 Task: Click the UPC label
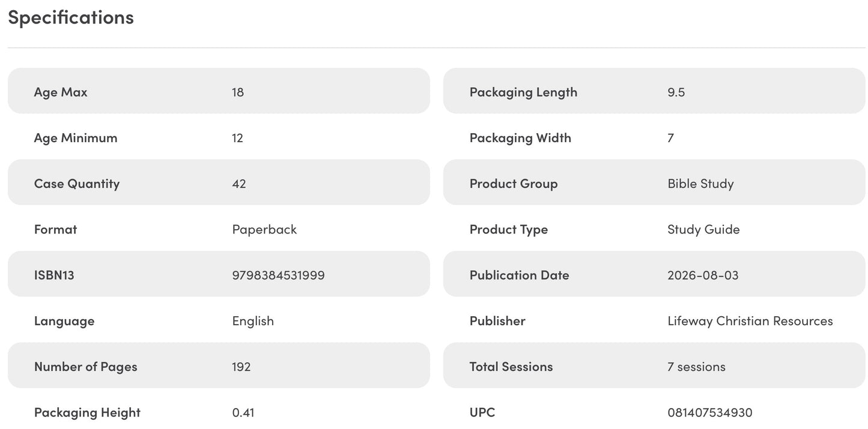click(x=482, y=413)
